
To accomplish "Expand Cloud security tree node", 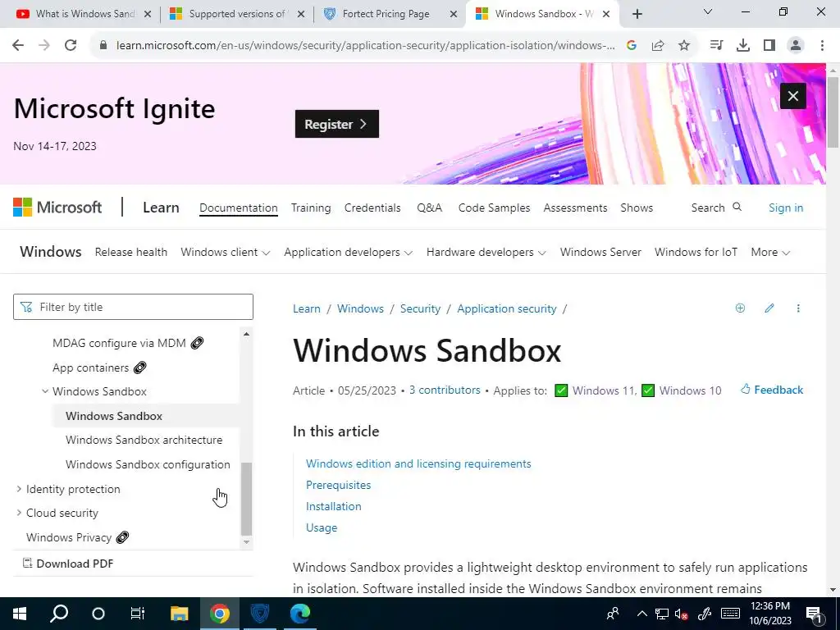I will pyautogui.click(x=19, y=513).
